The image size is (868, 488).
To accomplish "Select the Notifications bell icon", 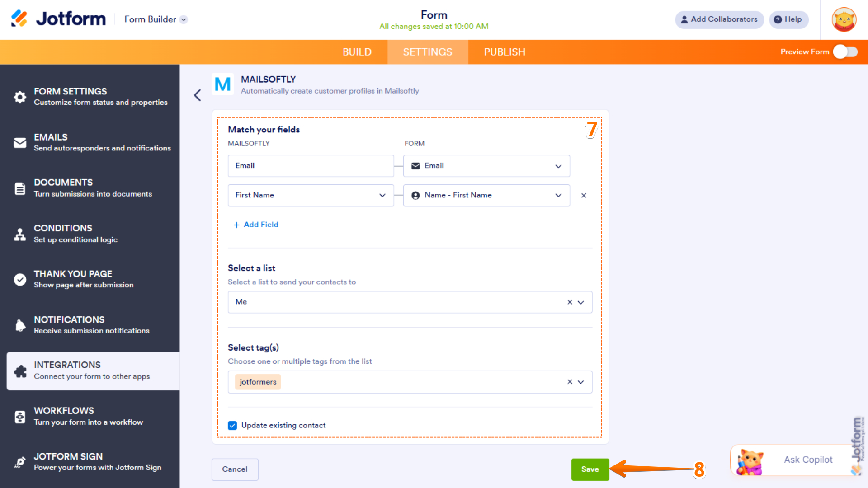I will (x=20, y=325).
